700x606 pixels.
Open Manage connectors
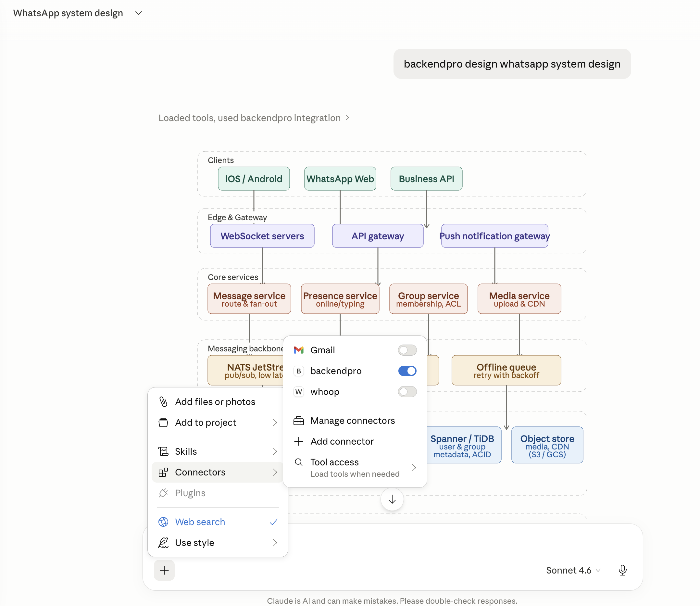355,421
